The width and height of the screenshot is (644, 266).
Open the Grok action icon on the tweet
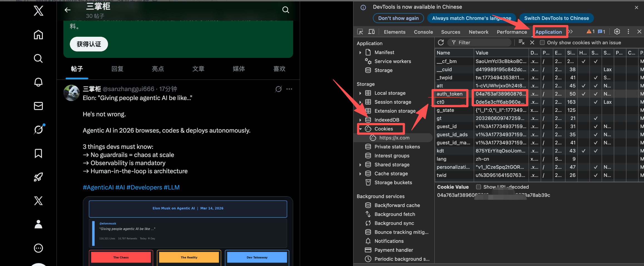pyautogui.click(x=278, y=89)
